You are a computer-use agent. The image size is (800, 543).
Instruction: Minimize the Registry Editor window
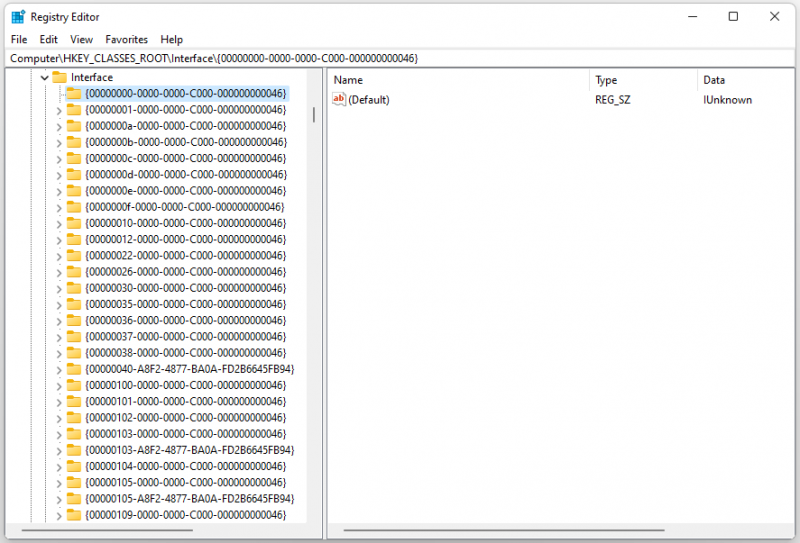click(692, 16)
